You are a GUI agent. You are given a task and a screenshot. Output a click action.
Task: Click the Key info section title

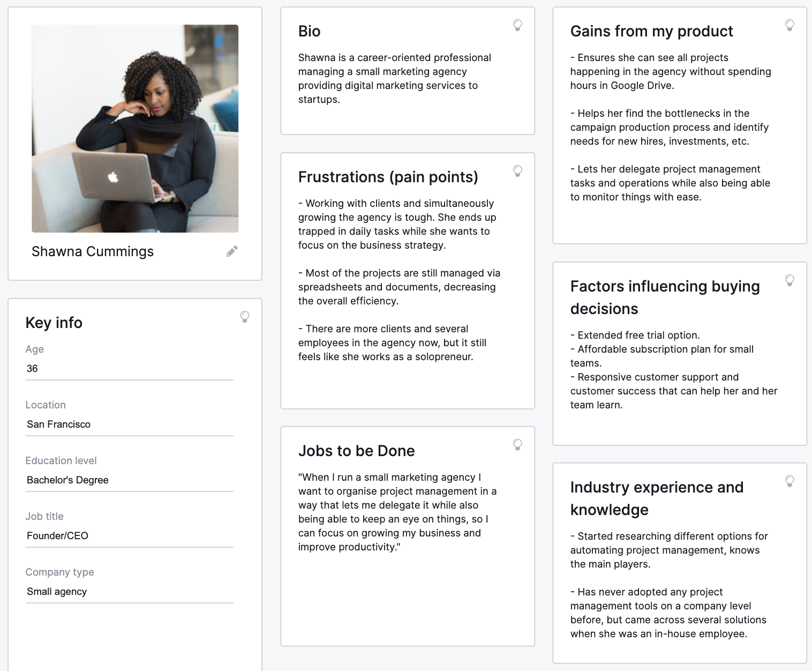point(54,323)
